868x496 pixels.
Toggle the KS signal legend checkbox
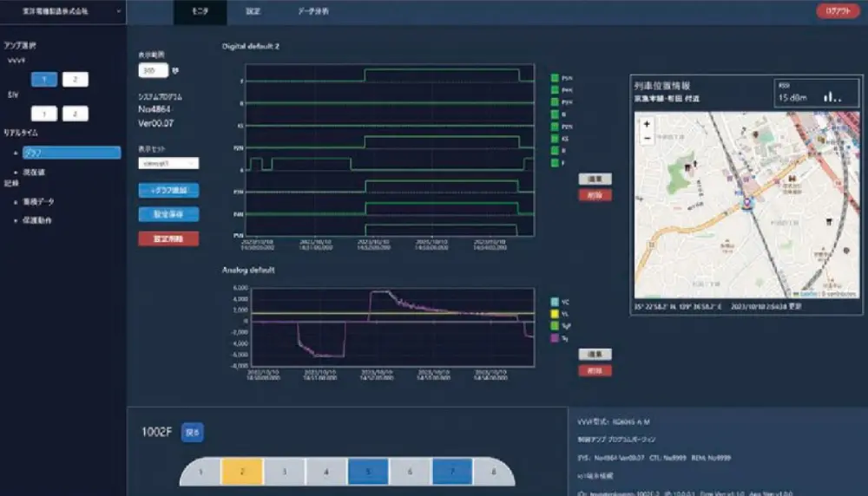coord(553,138)
